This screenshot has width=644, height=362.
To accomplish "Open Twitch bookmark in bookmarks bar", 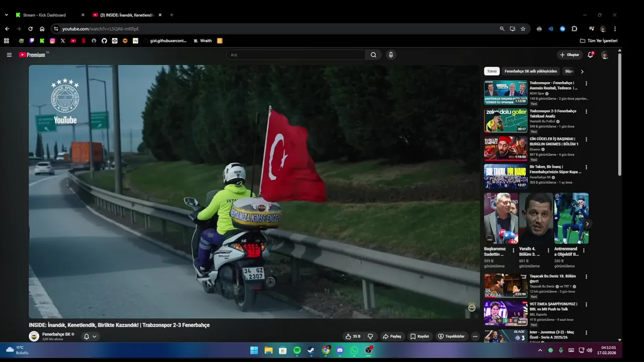I will coord(32,41).
